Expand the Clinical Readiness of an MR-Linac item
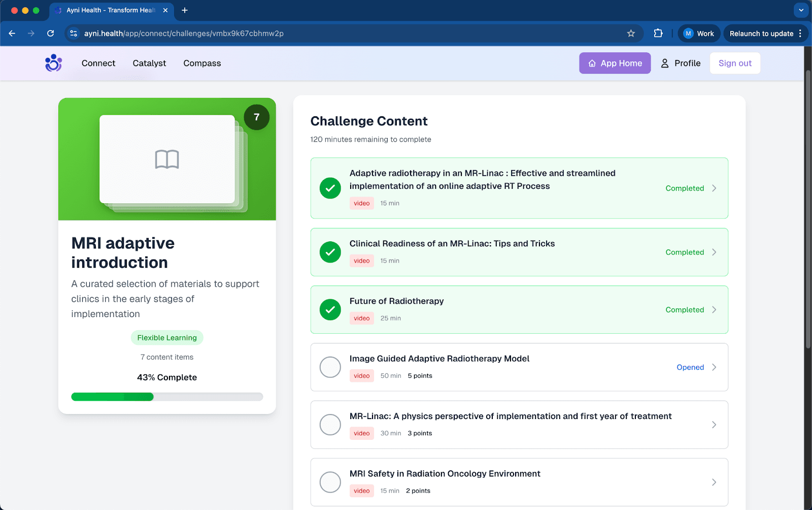 click(x=714, y=252)
